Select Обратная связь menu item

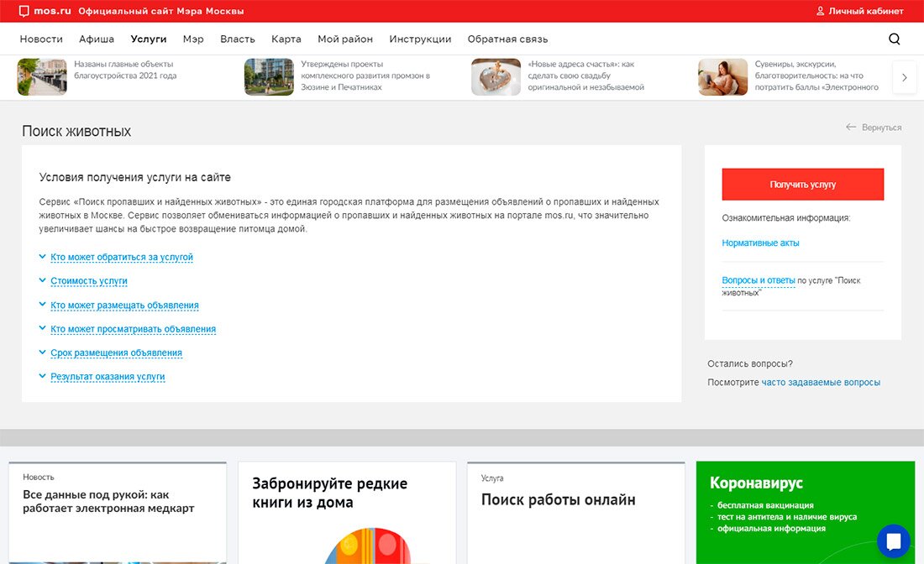507,39
